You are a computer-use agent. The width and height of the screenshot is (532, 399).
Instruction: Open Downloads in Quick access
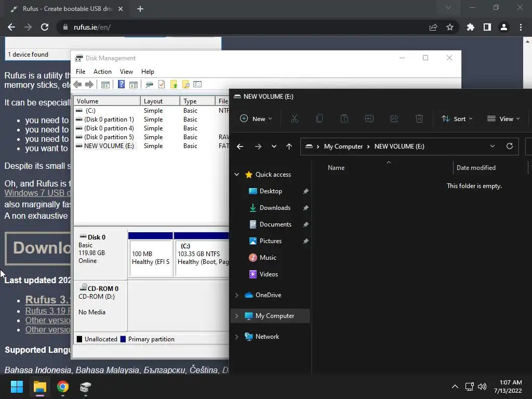pyautogui.click(x=275, y=208)
